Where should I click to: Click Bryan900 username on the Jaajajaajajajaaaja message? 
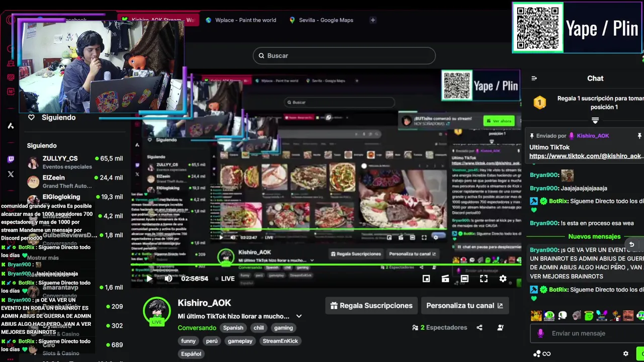coord(544,189)
